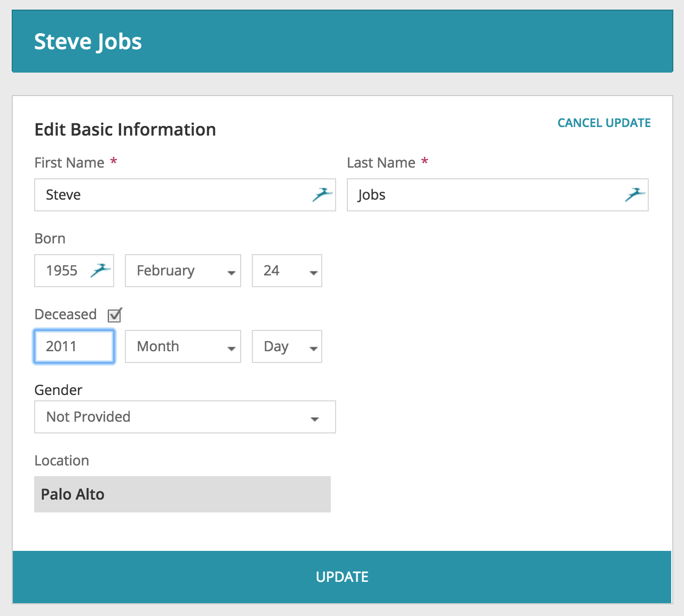Click the Deceased label
This screenshot has height=616, width=684.
[66, 314]
